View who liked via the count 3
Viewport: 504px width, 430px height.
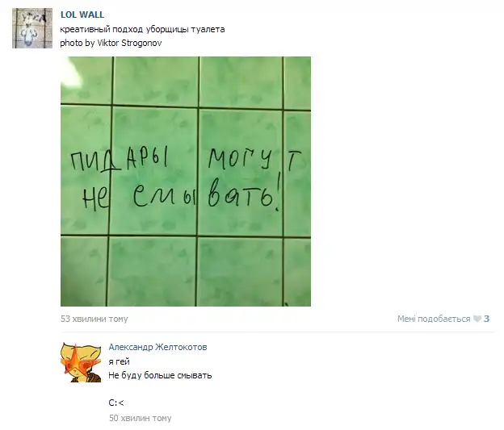tap(487, 319)
